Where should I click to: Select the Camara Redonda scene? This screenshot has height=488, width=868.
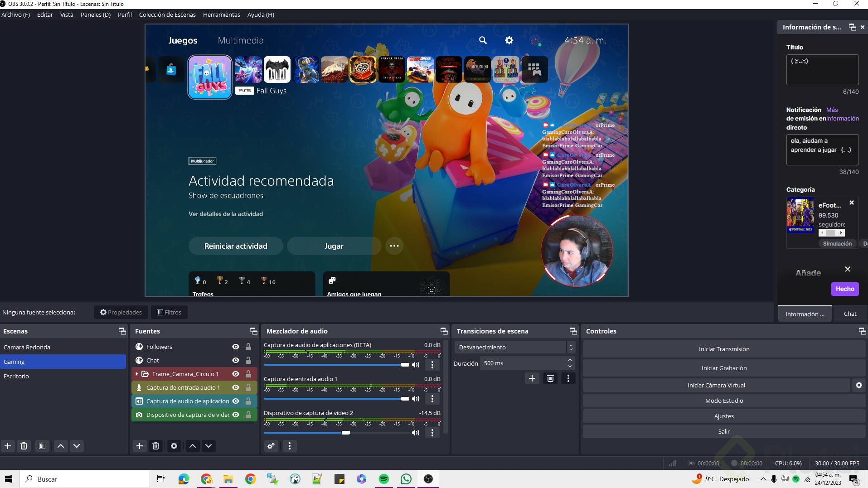point(63,347)
